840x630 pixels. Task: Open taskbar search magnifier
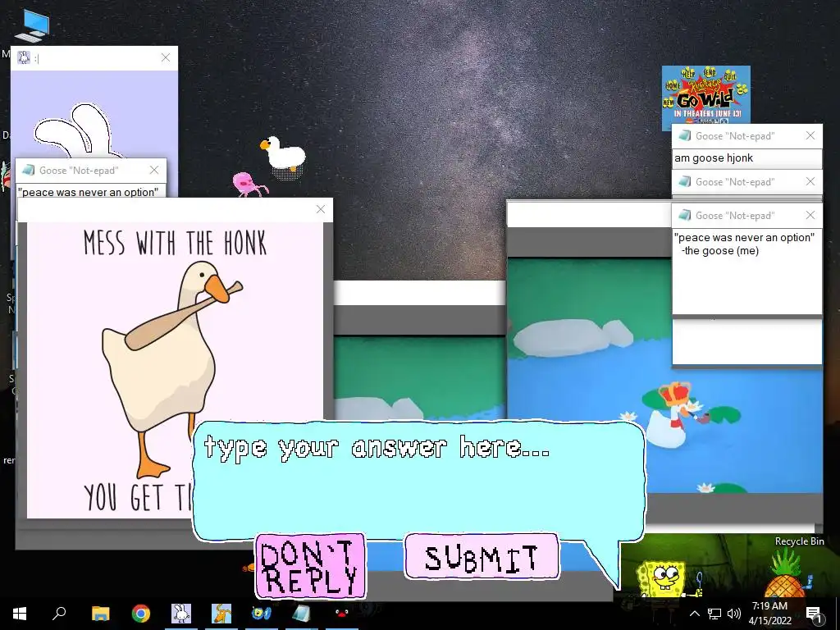coord(59,614)
